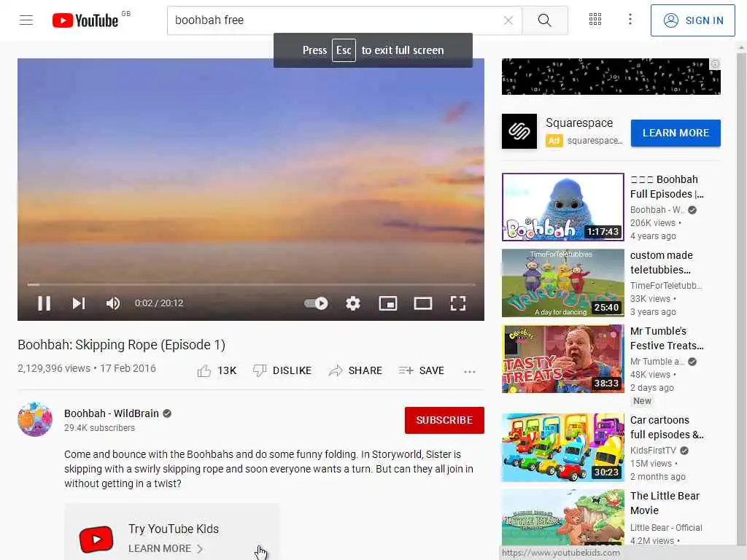Open the KidsFirstTV channel name
Viewport: 747px width, 560px height.
[x=653, y=451]
